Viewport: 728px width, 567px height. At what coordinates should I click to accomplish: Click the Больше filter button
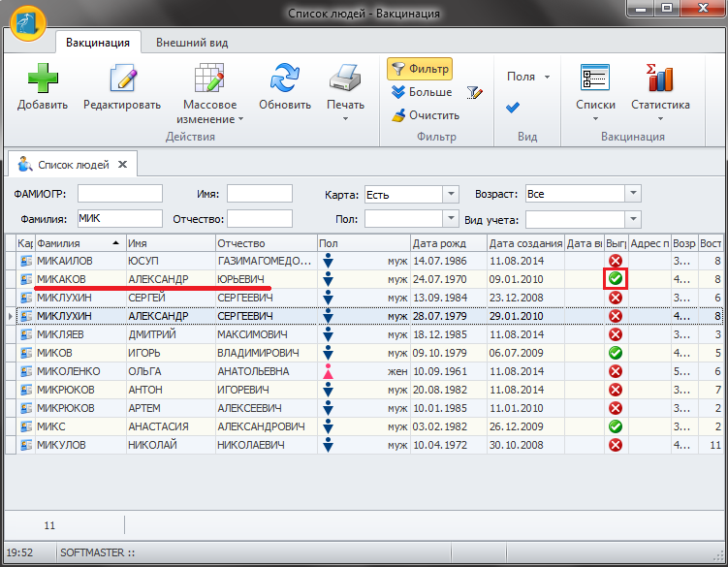[x=423, y=92]
